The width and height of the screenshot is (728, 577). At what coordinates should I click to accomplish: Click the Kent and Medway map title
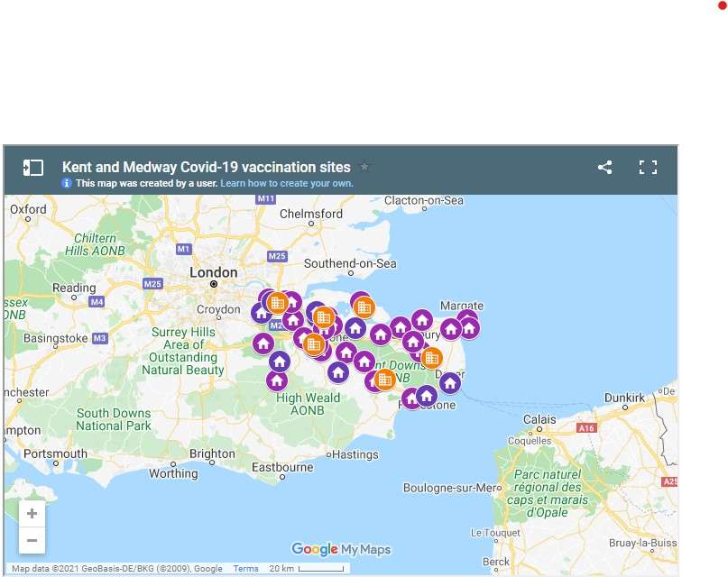[x=204, y=167]
